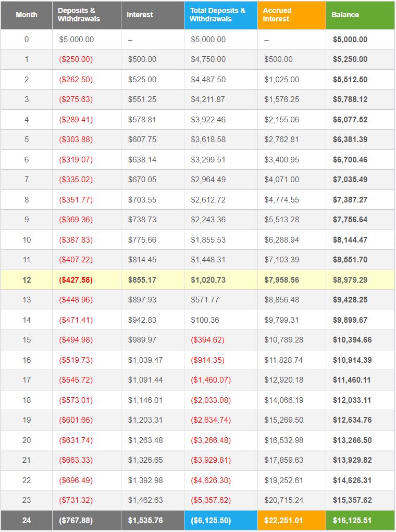Click the Deposits & Withdrawals column header
Image resolution: width=396 pixels, height=532 pixels.
click(x=79, y=15)
